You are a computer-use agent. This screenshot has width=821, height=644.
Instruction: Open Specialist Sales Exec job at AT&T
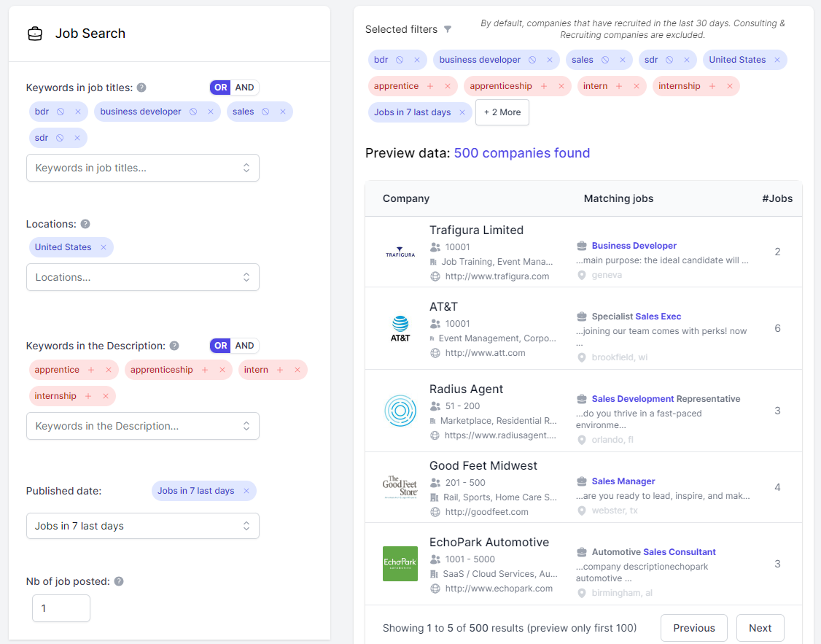pyautogui.click(x=637, y=317)
